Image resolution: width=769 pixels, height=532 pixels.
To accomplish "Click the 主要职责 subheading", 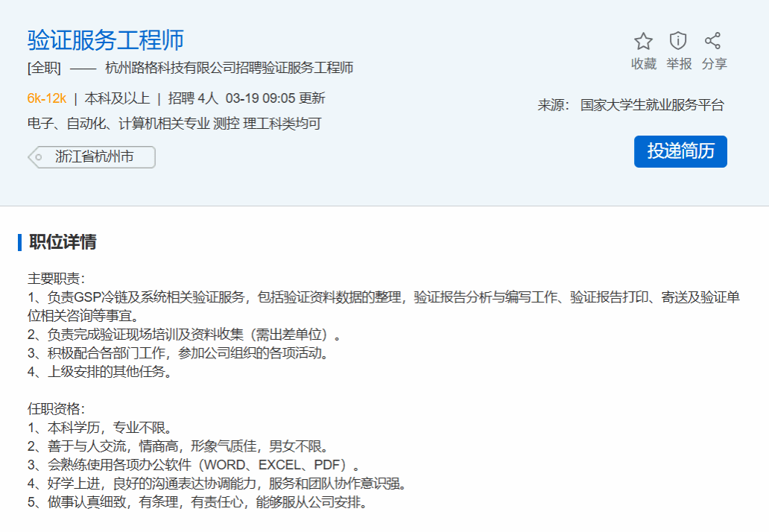I will tap(57, 279).
